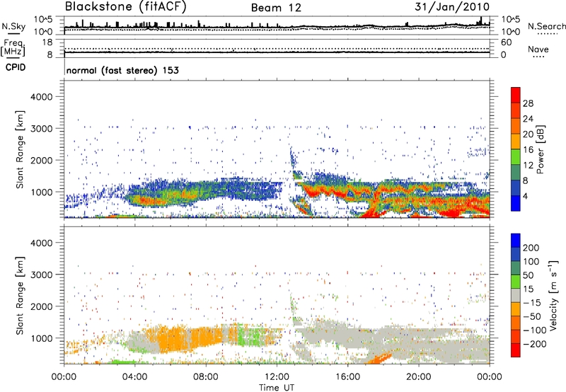Click the grey -15 to 15 Velocity segment
The width and height of the screenshot is (566, 392).
point(516,295)
